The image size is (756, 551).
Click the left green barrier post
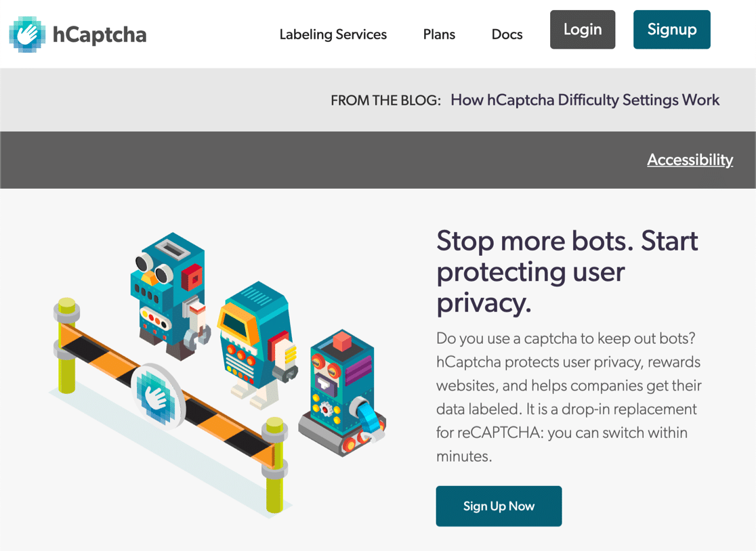click(67, 345)
